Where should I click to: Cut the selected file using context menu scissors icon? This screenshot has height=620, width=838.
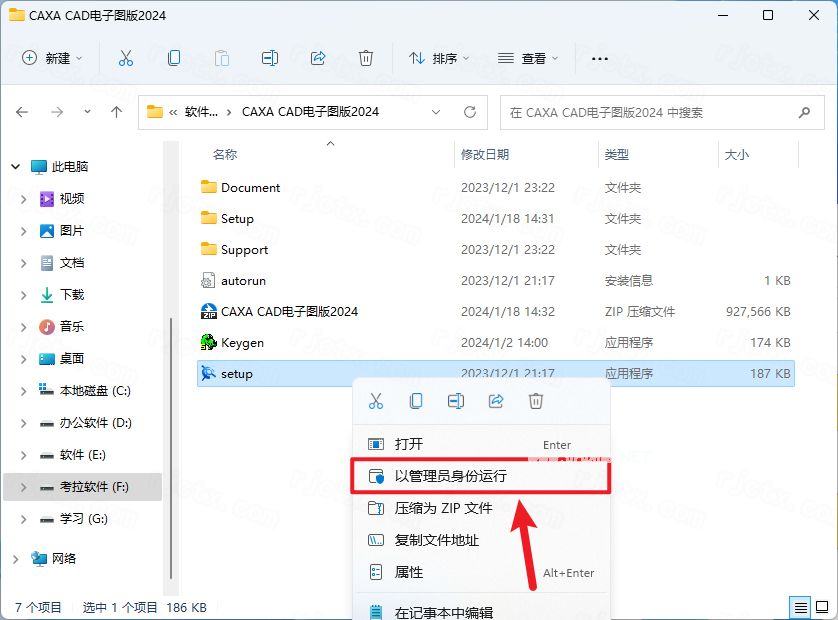tap(376, 400)
